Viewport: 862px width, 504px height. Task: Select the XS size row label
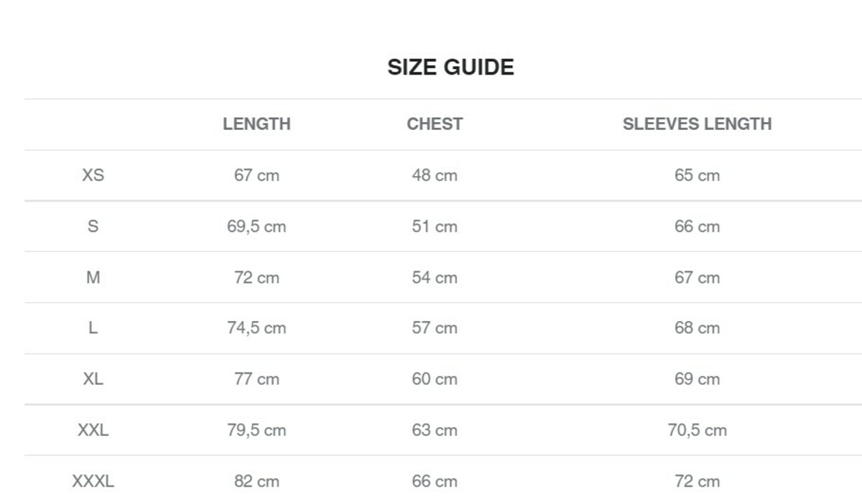point(93,175)
